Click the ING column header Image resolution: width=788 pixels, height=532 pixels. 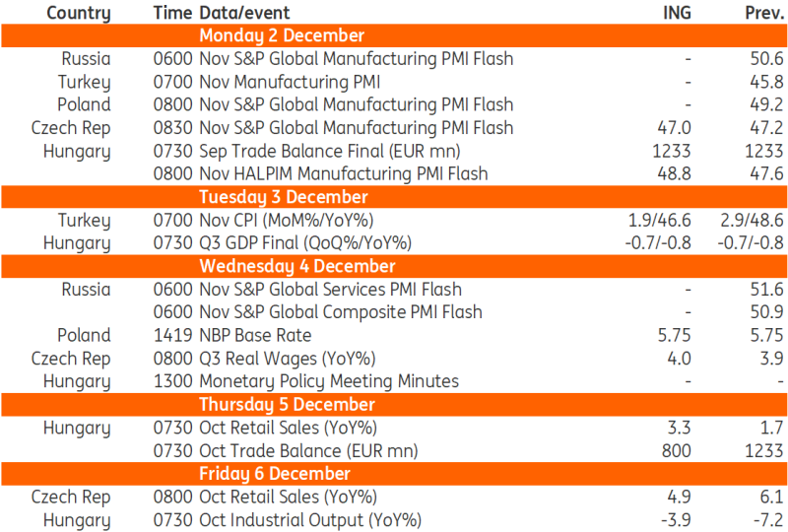coord(675,13)
